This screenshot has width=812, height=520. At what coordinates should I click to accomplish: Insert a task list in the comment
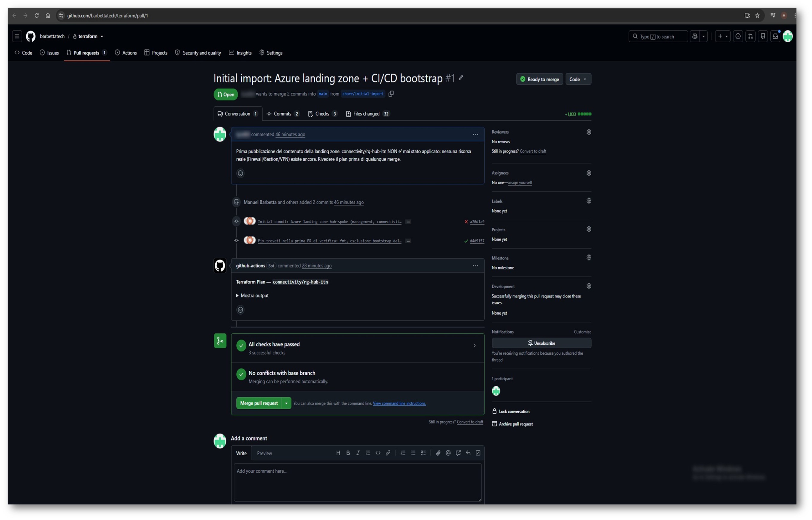click(x=423, y=453)
